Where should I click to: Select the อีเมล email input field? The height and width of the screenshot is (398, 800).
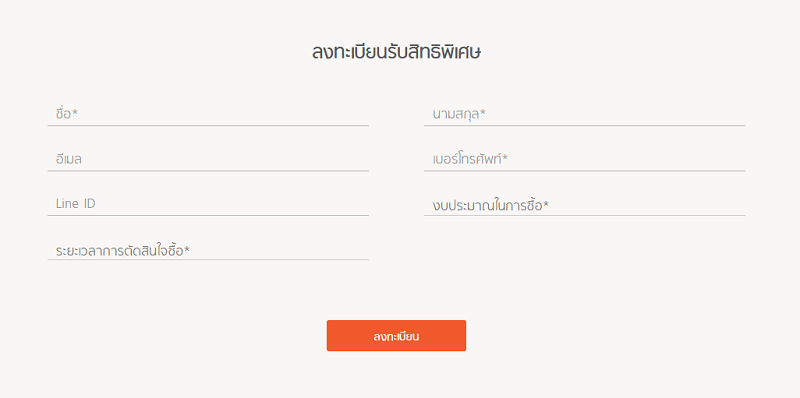click(x=208, y=159)
